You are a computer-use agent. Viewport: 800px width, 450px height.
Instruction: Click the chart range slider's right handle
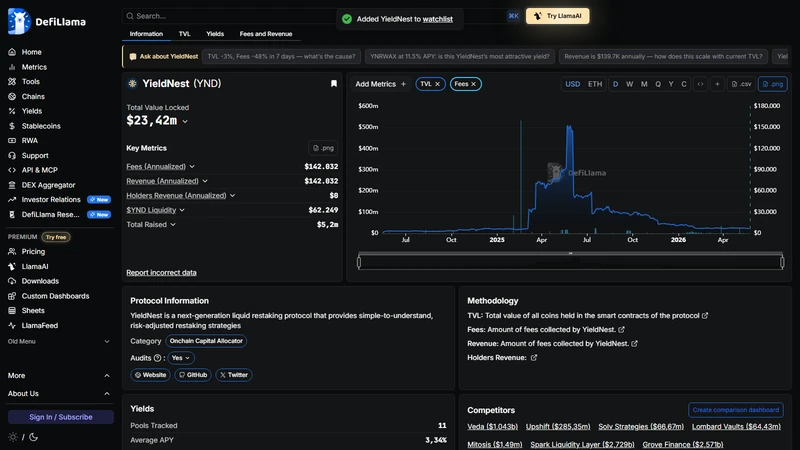(782, 262)
